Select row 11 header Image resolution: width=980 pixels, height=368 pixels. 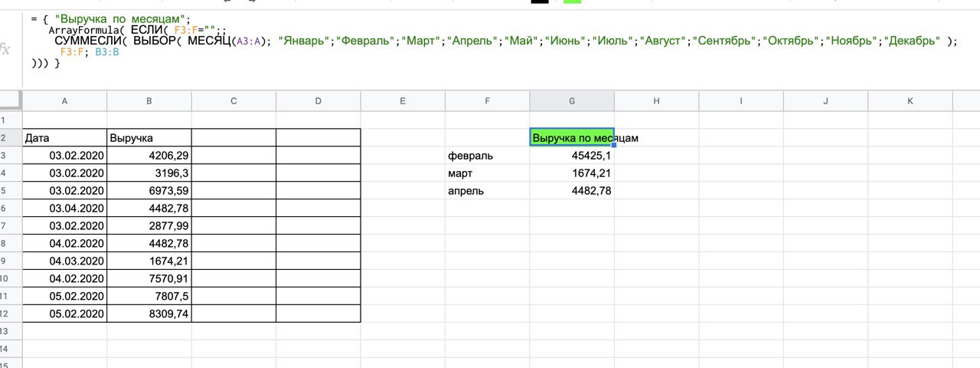(11, 297)
